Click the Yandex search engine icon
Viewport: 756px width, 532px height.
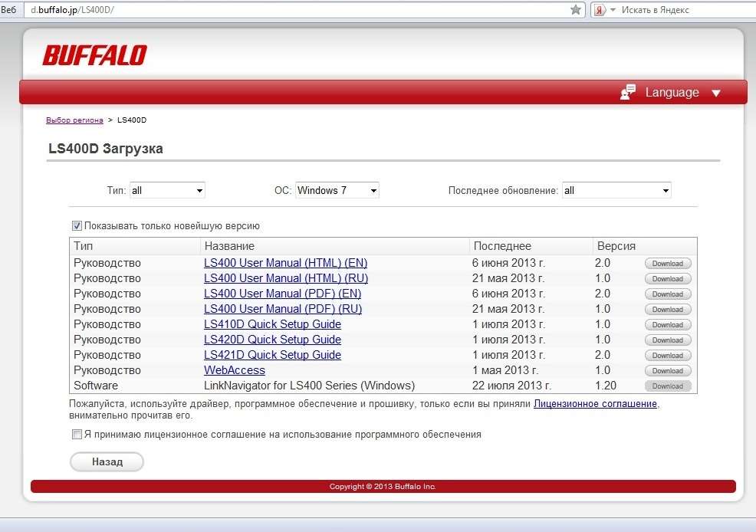click(x=600, y=10)
